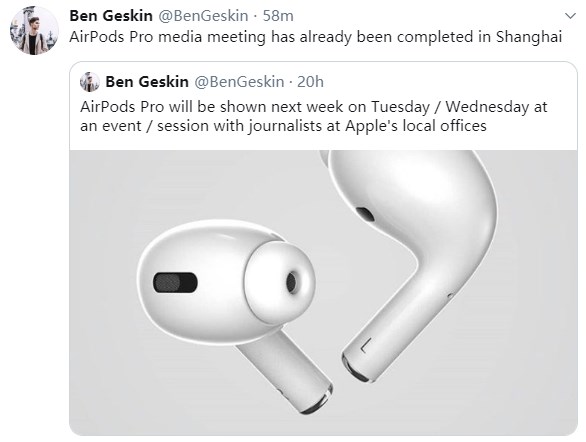Click the Apple's local offices text
Image resolution: width=586 pixels, height=442 pixels.
[416, 126]
